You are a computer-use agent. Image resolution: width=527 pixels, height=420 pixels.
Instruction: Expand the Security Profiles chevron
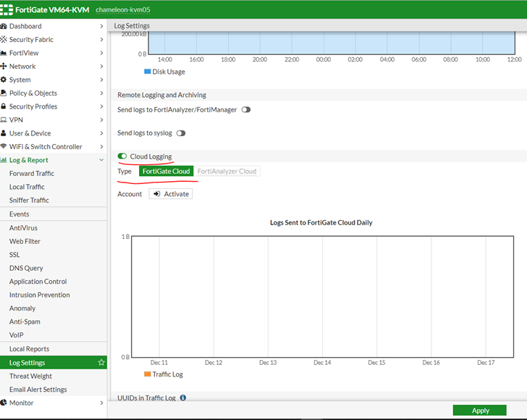tap(101, 106)
